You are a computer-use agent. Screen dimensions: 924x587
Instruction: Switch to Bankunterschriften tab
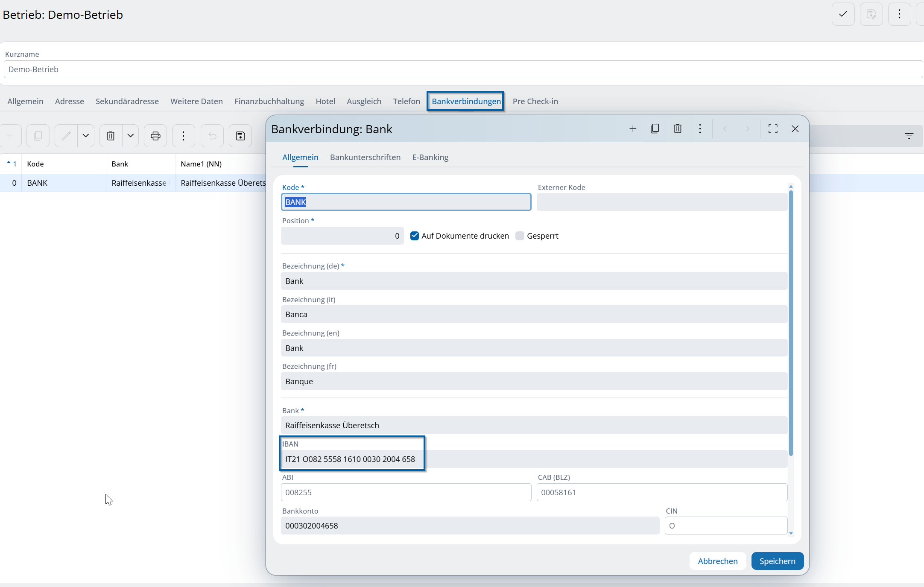click(x=365, y=157)
